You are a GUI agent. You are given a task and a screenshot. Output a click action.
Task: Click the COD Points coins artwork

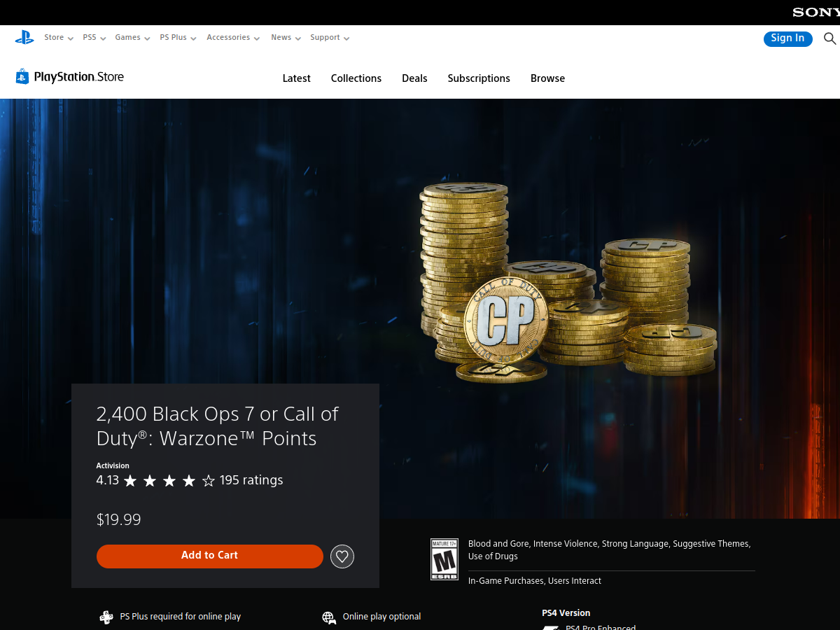(x=568, y=281)
